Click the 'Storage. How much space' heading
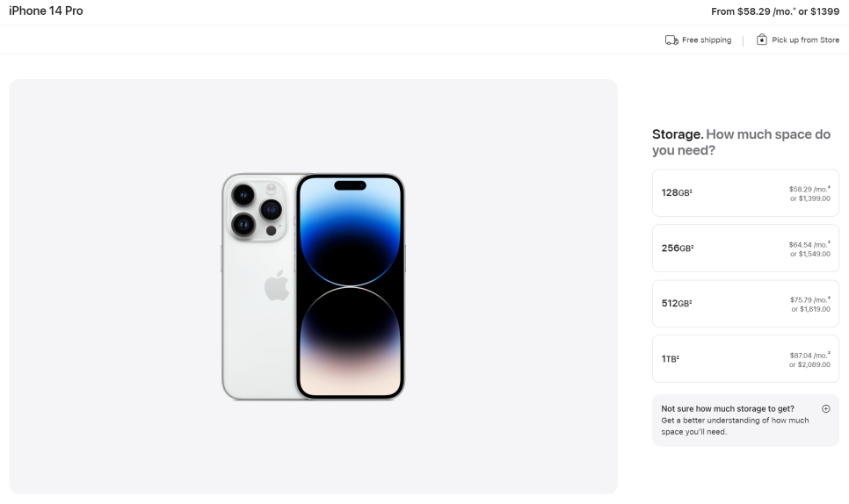This screenshot has width=849, height=504. (741, 141)
